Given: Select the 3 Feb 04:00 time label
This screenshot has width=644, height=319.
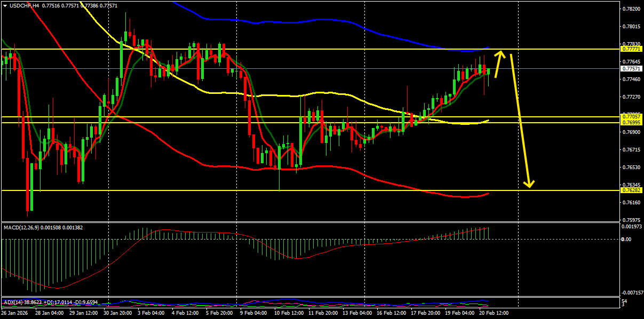Looking at the screenshot, I should pyautogui.click(x=152, y=314).
